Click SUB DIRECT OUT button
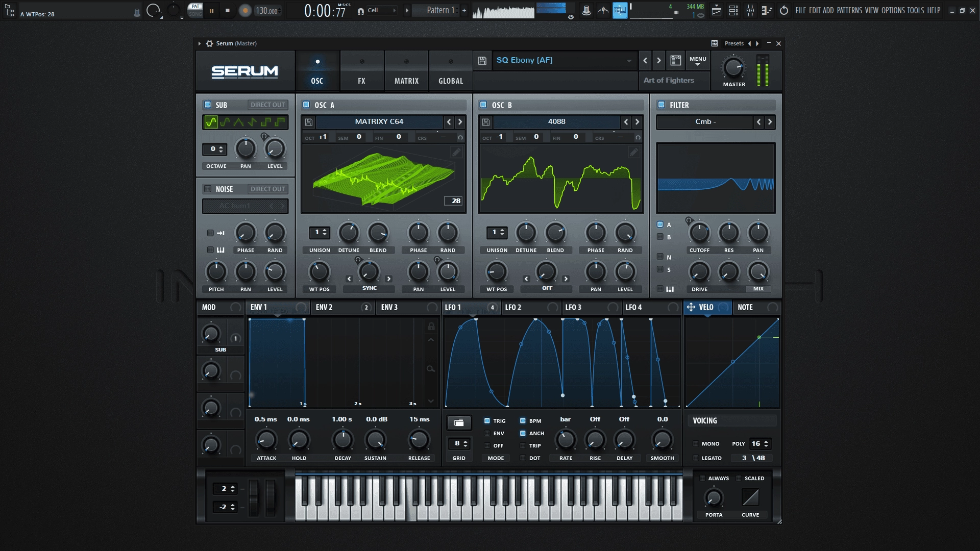980x551 pixels. tap(268, 105)
